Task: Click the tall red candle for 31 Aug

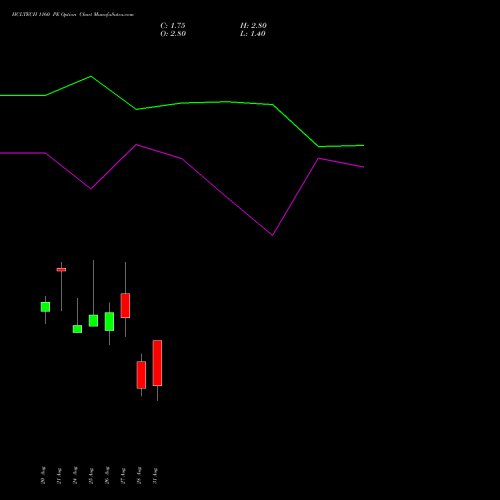Action: tap(157, 363)
